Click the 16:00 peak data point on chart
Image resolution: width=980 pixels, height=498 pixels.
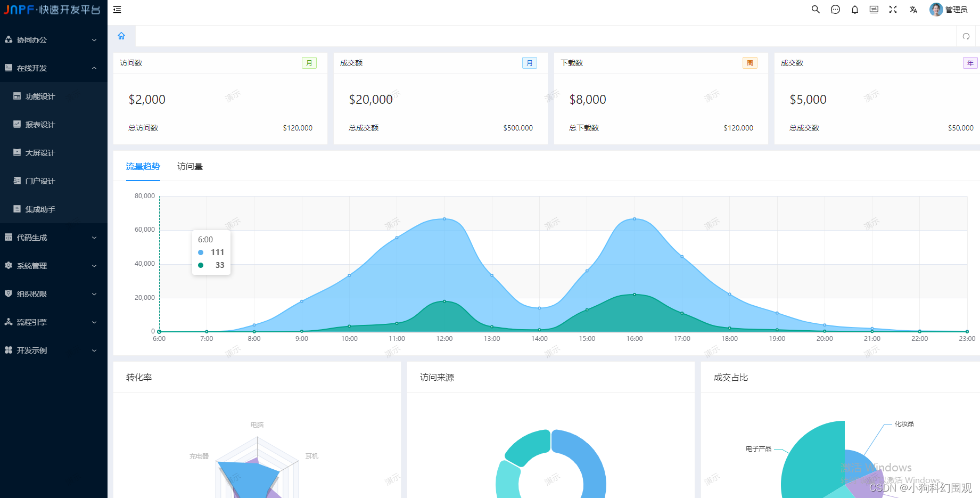(635, 219)
